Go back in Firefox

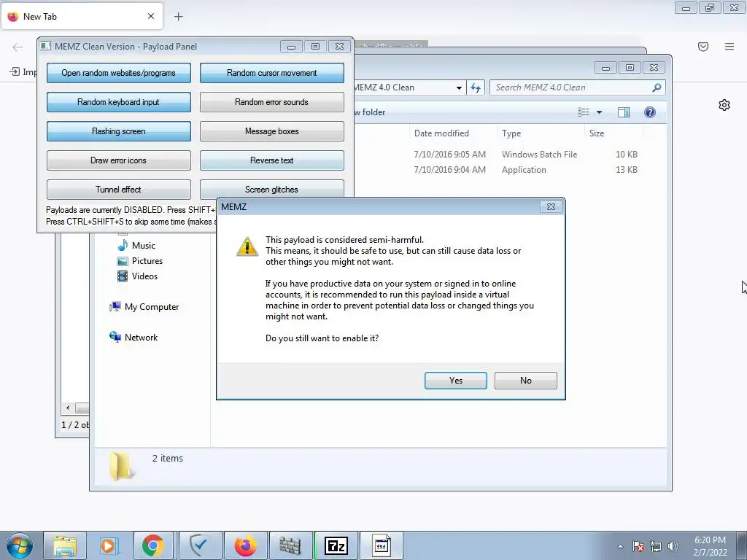point(18,47)
